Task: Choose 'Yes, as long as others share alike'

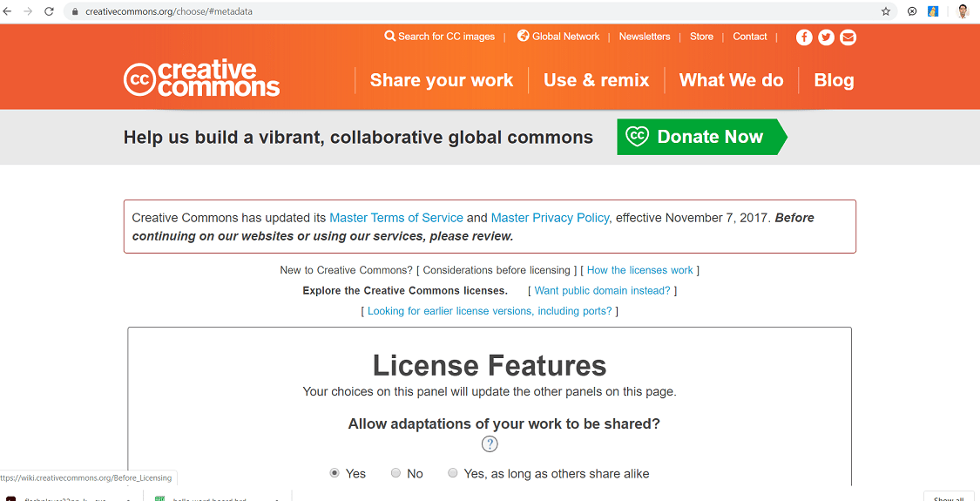Action: 452,473
